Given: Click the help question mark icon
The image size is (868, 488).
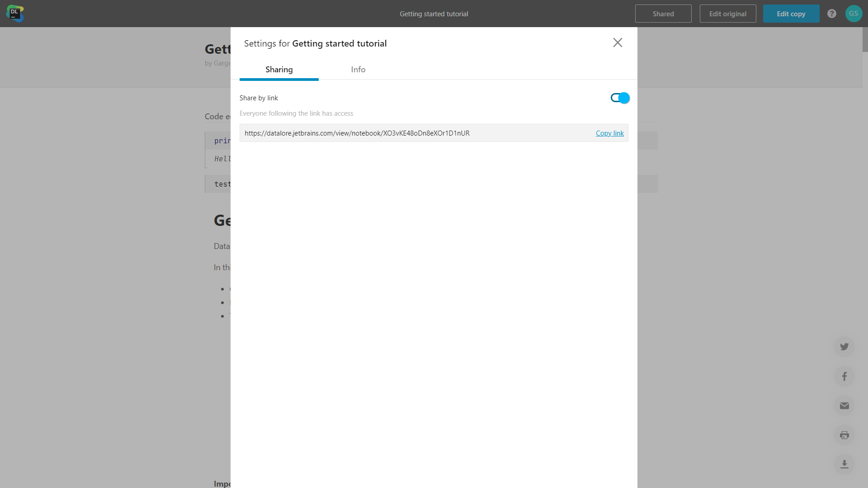Looking at the screenshot, I should click(832, 14).
